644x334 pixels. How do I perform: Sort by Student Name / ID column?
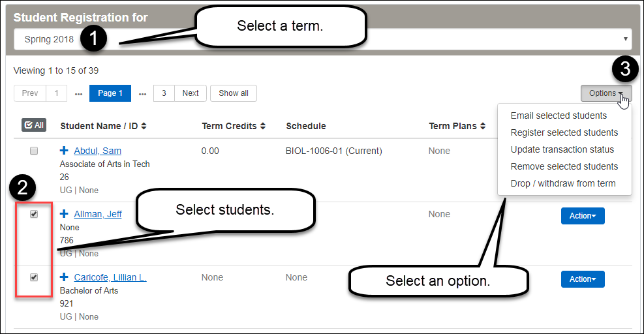coord(103,126)
